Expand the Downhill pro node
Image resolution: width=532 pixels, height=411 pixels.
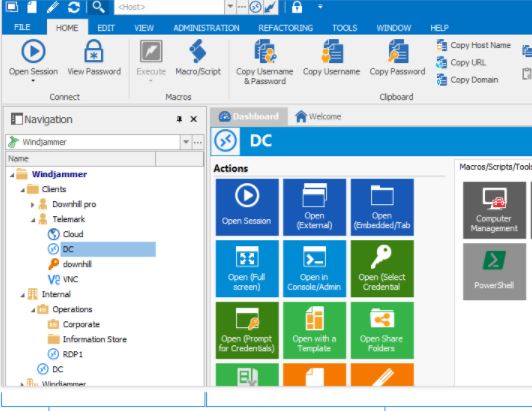pyautogui.click(x=33, y=204)
